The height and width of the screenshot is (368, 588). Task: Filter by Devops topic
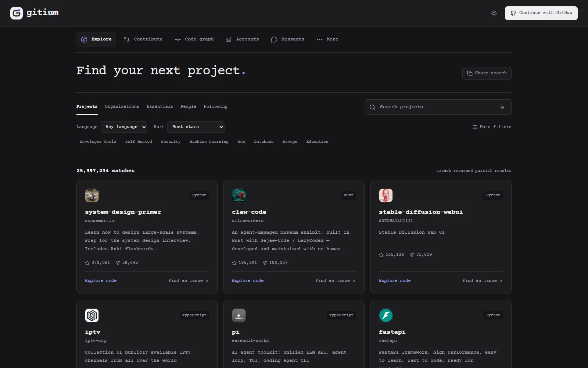pyautogui.click(x=290, y=142)
